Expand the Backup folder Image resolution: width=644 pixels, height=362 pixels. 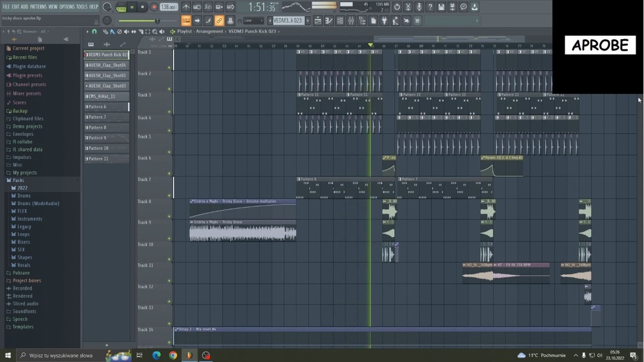20,111
